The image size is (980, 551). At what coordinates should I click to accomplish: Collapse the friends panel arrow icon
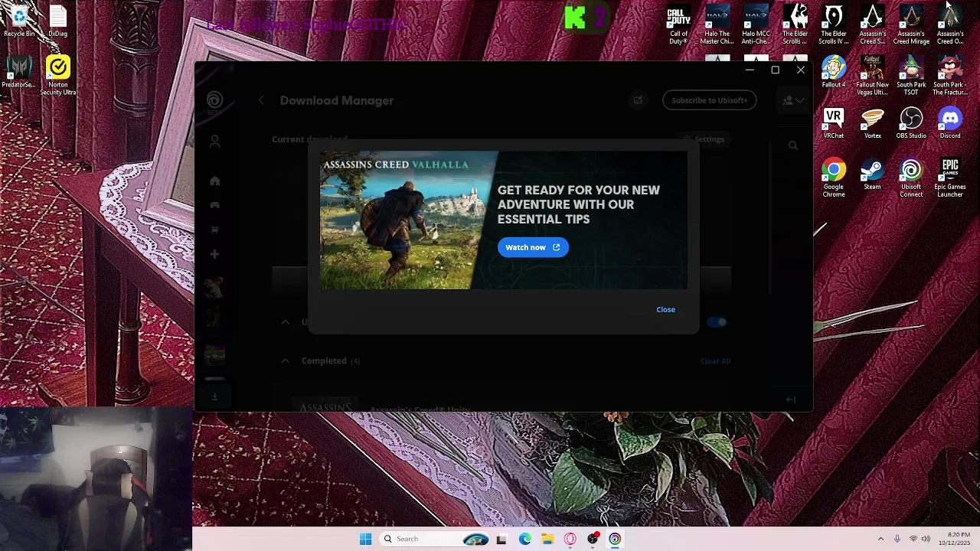(791, 399)
